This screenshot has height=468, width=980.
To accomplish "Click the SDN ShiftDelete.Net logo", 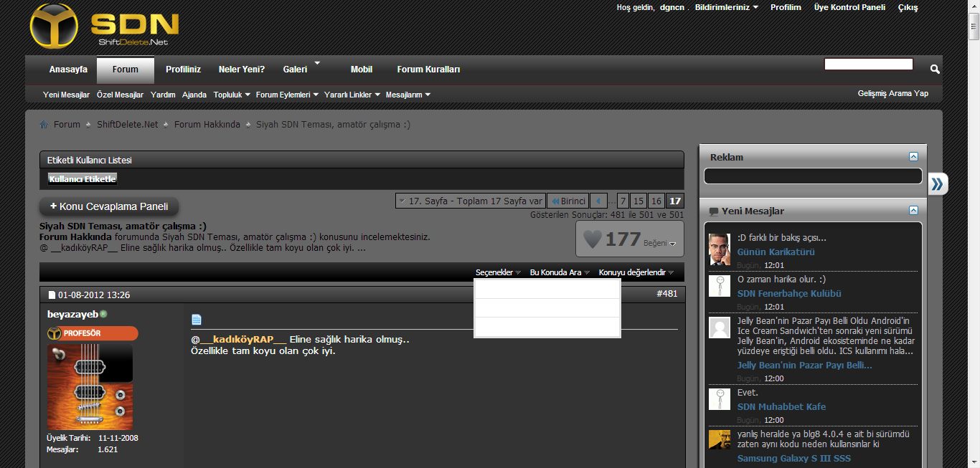I will point(104,27).
